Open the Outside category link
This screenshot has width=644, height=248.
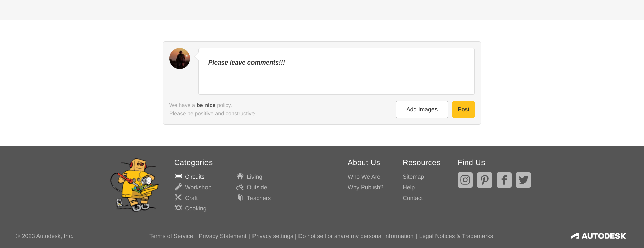(x=257, y=187)
